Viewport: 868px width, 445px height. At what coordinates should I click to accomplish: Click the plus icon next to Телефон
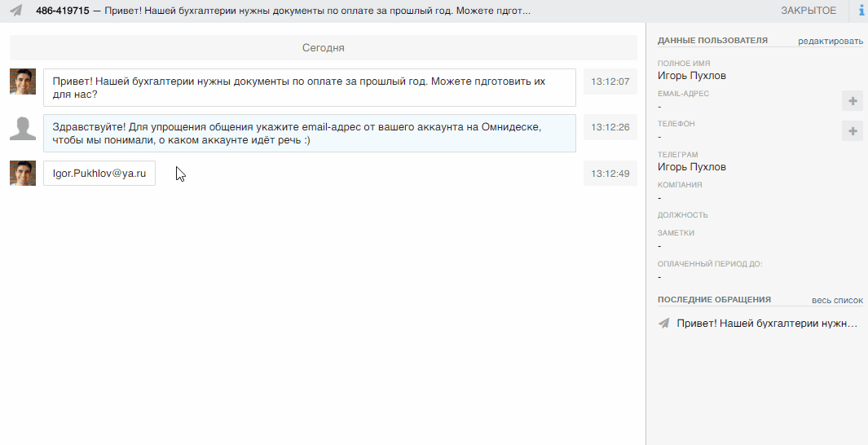coord(853,130)
